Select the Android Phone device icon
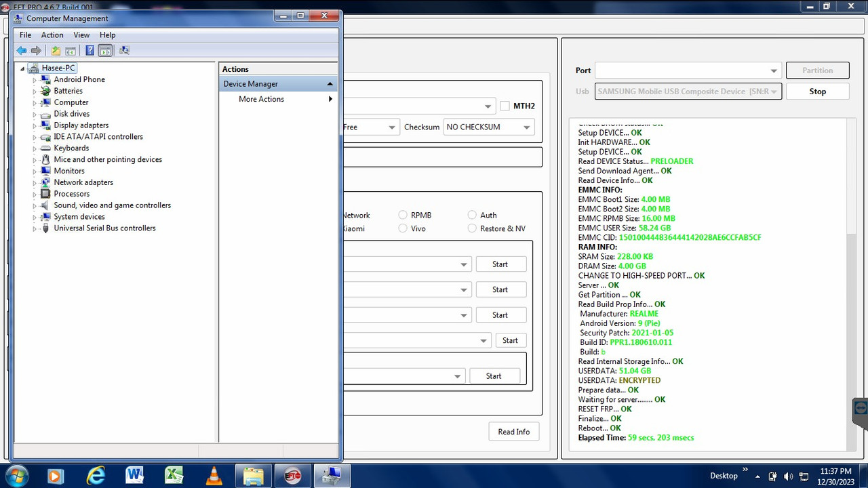 (x=45, y=79)
